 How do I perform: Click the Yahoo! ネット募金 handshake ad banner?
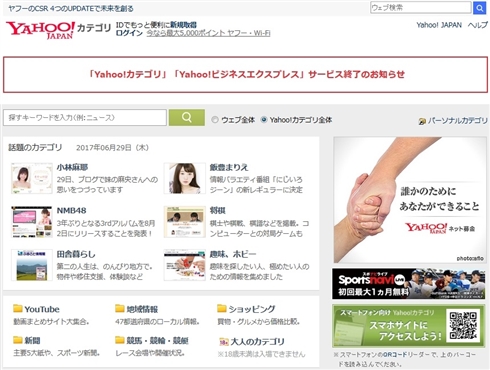coord(410,200)
